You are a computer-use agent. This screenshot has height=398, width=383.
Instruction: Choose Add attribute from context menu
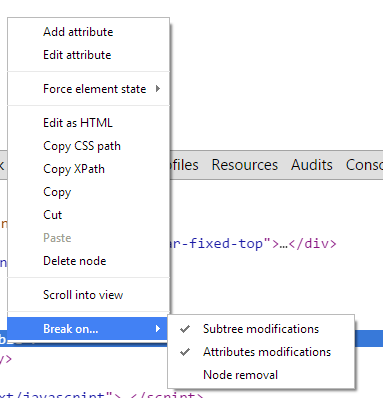[x=88, y=32]
